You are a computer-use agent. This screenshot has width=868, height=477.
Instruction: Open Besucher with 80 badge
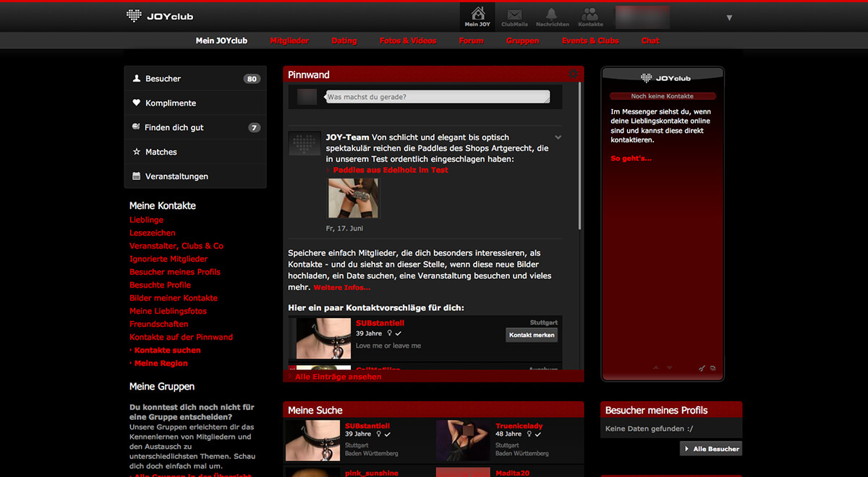(195, 79)
